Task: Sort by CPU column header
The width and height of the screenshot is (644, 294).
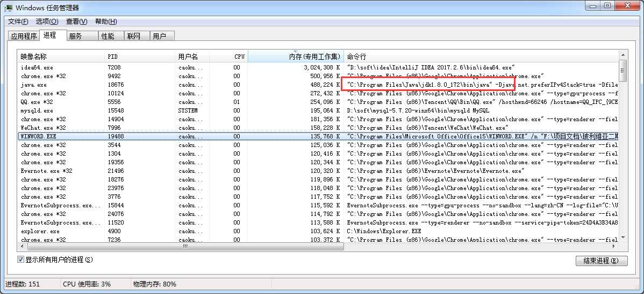Action: (x=229, y=57)
